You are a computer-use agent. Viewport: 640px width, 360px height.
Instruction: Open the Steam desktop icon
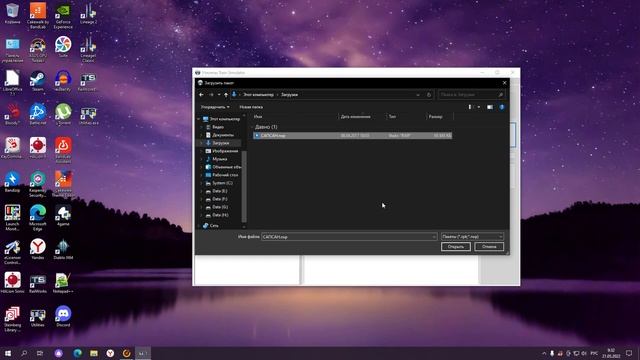[38, 81]
